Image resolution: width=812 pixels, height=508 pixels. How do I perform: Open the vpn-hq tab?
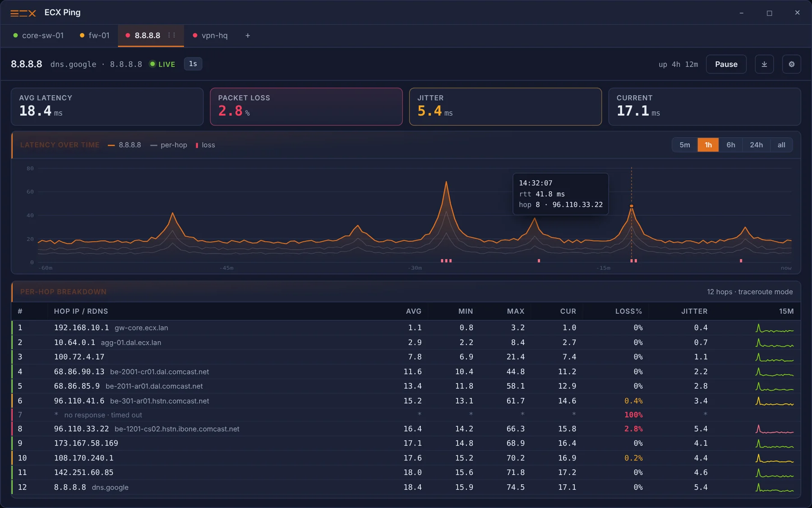210,36
